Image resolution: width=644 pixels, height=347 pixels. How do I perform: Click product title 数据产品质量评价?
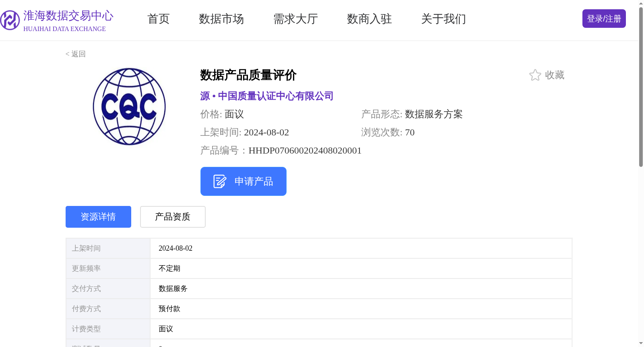248,75
